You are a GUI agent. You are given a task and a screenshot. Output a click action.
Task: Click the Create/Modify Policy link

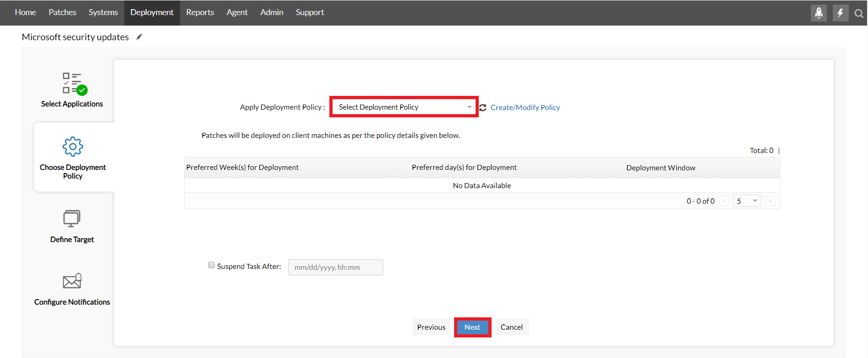[x=525, y=107]
